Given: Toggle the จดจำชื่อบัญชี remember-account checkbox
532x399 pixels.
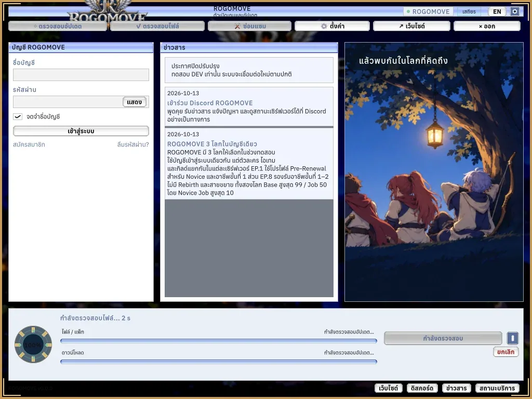Looking at the screenshot, I should [x=18, y=117].
